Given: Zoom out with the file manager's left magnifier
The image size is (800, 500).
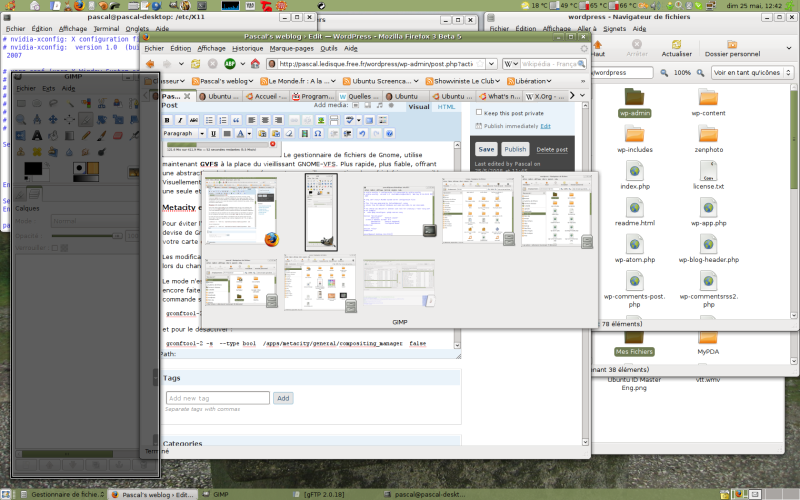Looking at the screenshot, I should [664, 72].
